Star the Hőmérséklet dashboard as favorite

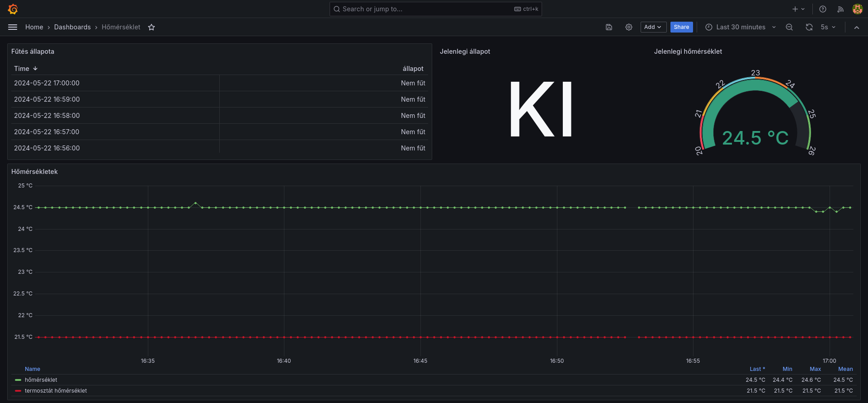151,27
